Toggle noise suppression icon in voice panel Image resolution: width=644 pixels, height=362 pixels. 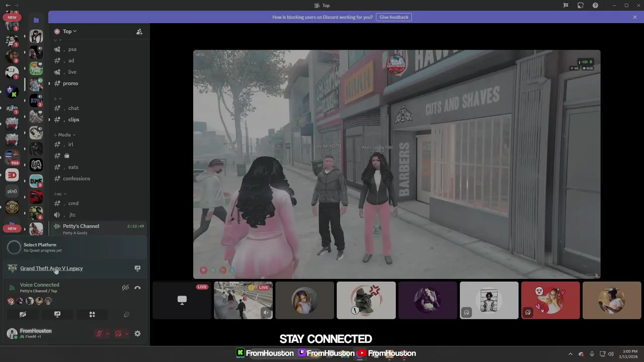click(125, 288)
